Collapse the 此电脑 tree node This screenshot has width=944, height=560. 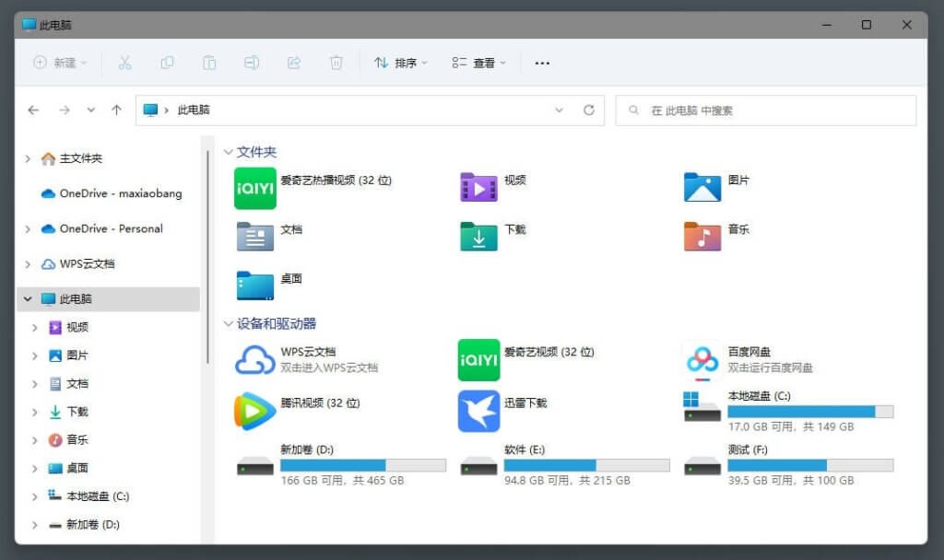(28, 299)
